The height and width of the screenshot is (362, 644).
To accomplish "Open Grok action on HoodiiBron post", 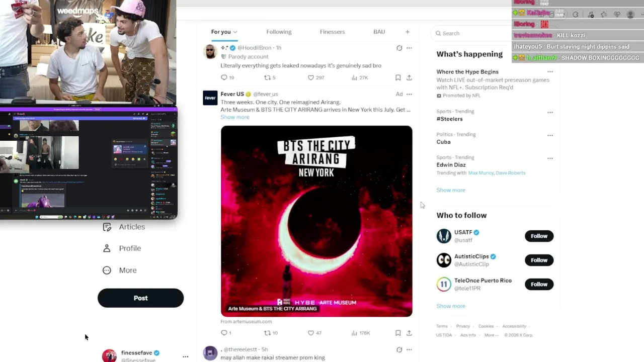I will tap(399, 48).
